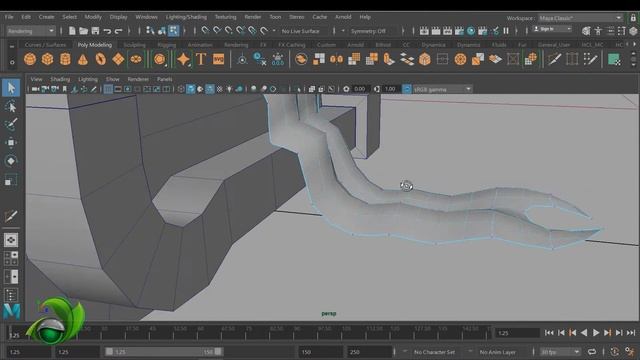The image size is (640, 360).
Task: Click the polygon Type (T) tool
Action: pos(201,59)
